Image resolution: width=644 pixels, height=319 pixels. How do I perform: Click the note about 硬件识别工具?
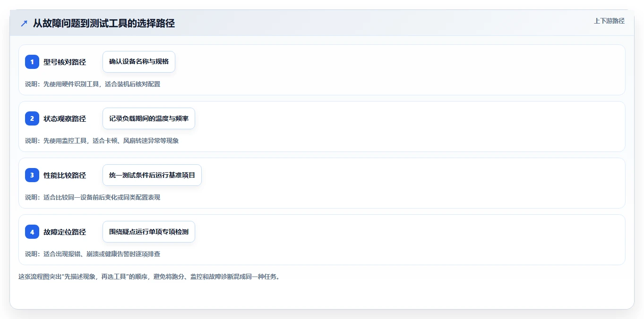(93, 84)
